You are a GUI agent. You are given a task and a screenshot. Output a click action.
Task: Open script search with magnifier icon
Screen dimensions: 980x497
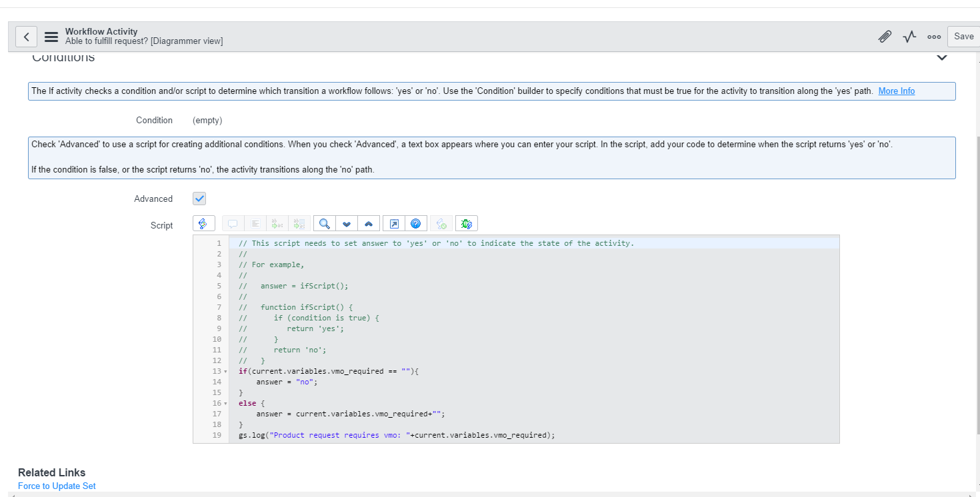click(x=325, y=223)
